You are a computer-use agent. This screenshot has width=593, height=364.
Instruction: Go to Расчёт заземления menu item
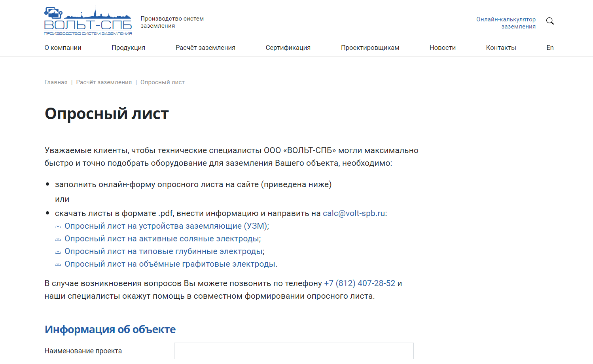205,47
